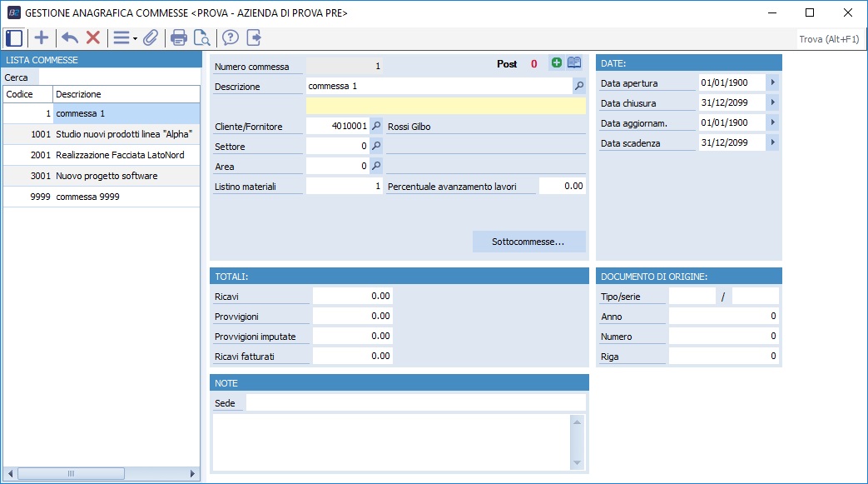Click into the Sede input field
This screenshot has width=868, height=484.
[x=415, y=403]
